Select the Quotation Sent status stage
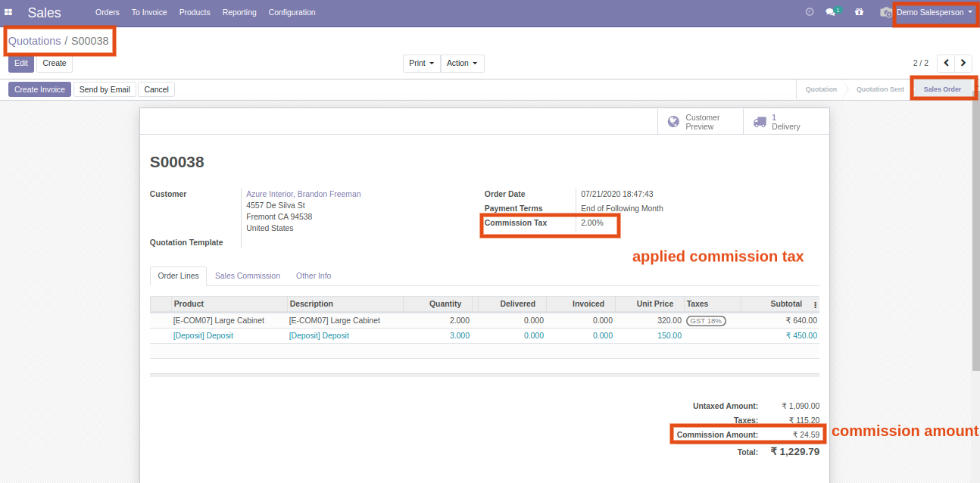This screenshot has width=980, height=483. tap(880, 89)
